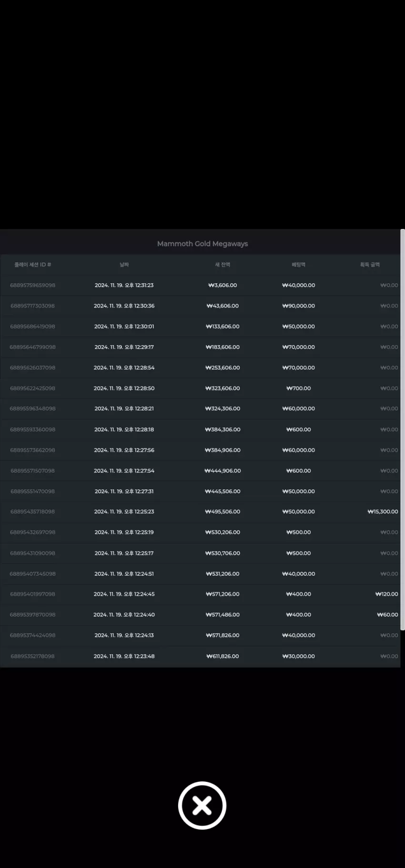Image resolution: width=405 pixels, height=868 pixels.
Task: Select session ID 68895407345098
Action: pos(32,574)
